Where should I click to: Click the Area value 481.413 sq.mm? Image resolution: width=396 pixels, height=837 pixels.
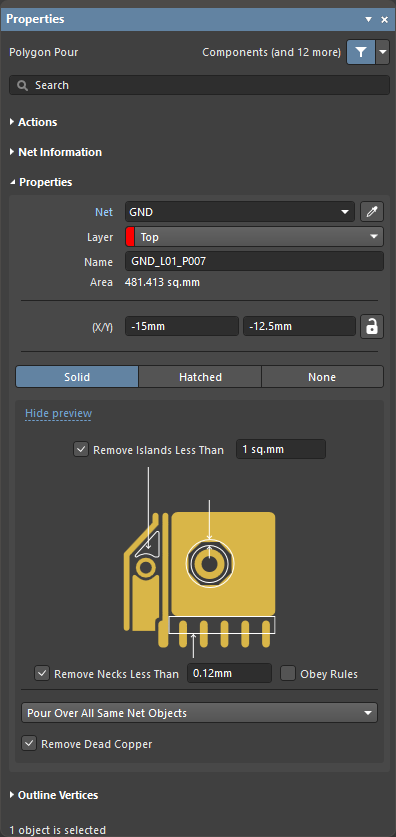point(162,282)
